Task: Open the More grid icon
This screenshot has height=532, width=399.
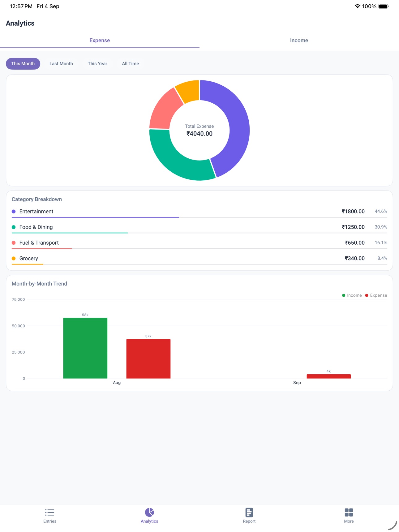Action: click(x=349, y=513)
